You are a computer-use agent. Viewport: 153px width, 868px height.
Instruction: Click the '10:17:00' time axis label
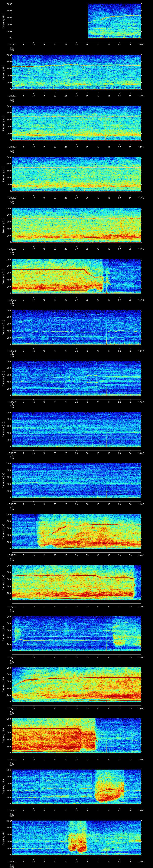coord(12,453)
